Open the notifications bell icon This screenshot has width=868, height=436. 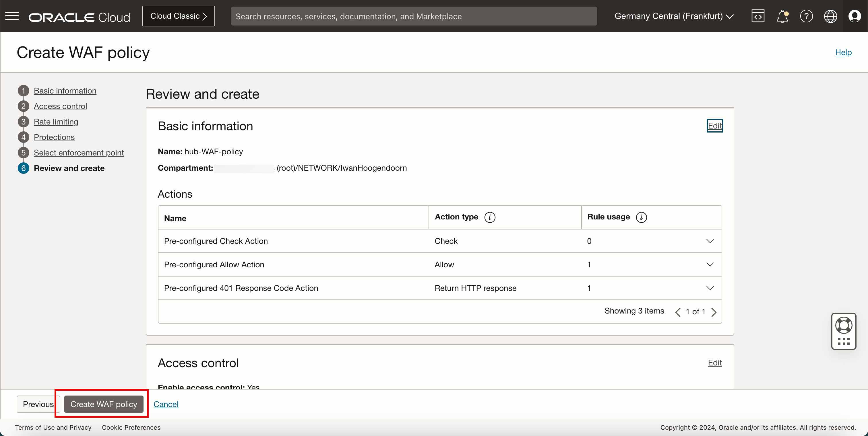(x=782, y=16)
